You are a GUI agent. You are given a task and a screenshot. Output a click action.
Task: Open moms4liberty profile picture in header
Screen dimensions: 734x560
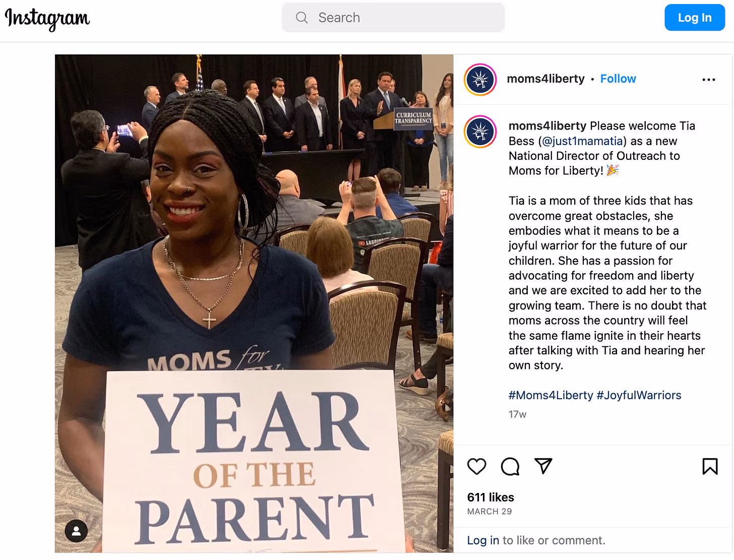tap(480, 80)
